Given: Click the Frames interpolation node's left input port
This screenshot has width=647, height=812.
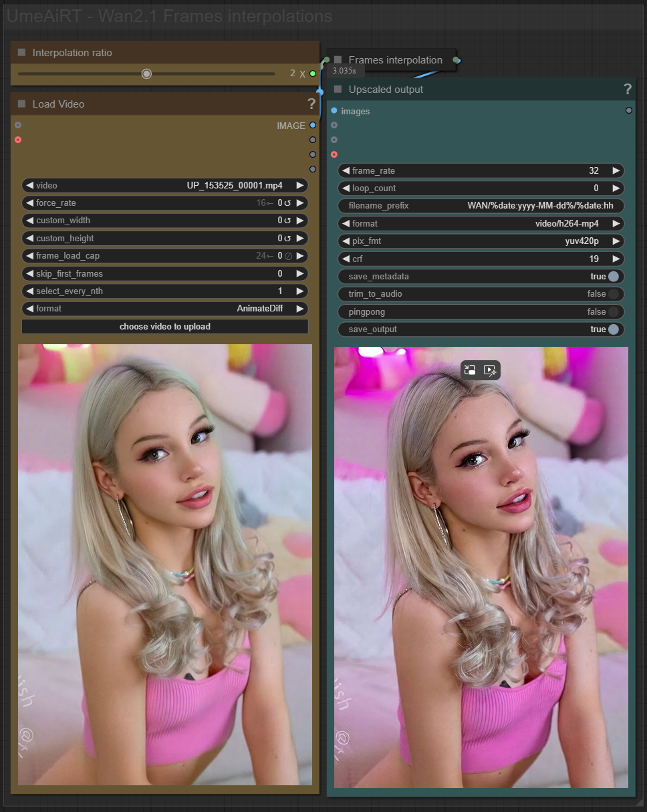Looking at the screenshot, I should pos(326,60).
